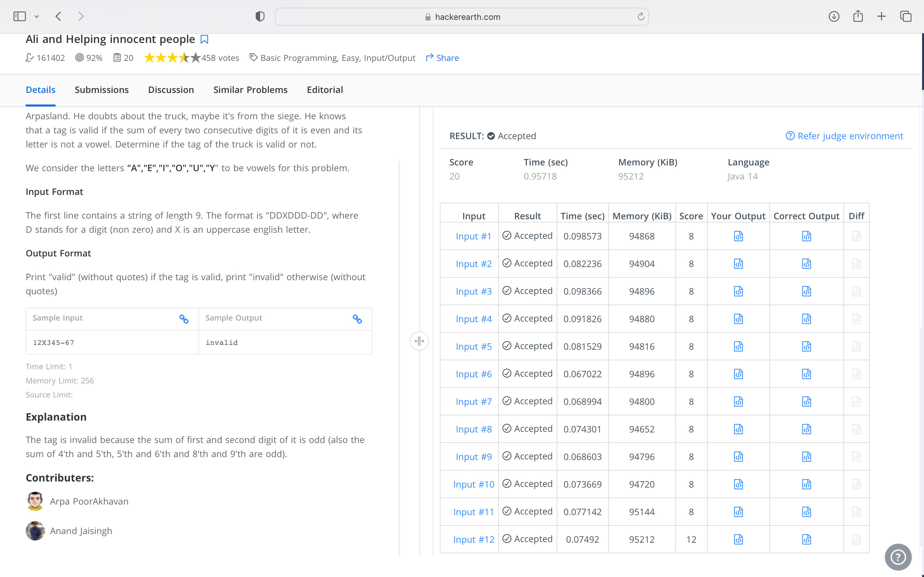
Task: Toggle the Safari sidebar
Action: pos(20,16)
